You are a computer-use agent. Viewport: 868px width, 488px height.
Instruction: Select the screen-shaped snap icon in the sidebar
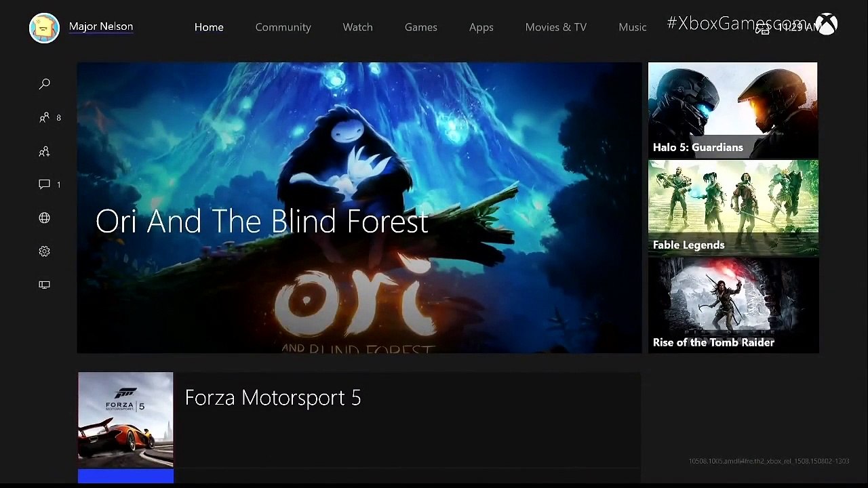[x=45, y=285]
